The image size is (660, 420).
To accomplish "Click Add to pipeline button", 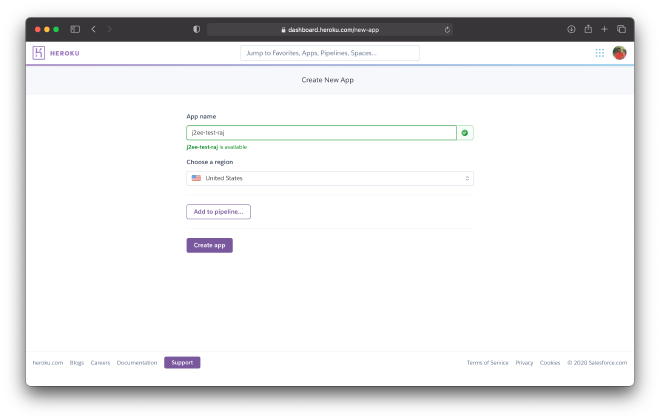I will tap(218, 212).
